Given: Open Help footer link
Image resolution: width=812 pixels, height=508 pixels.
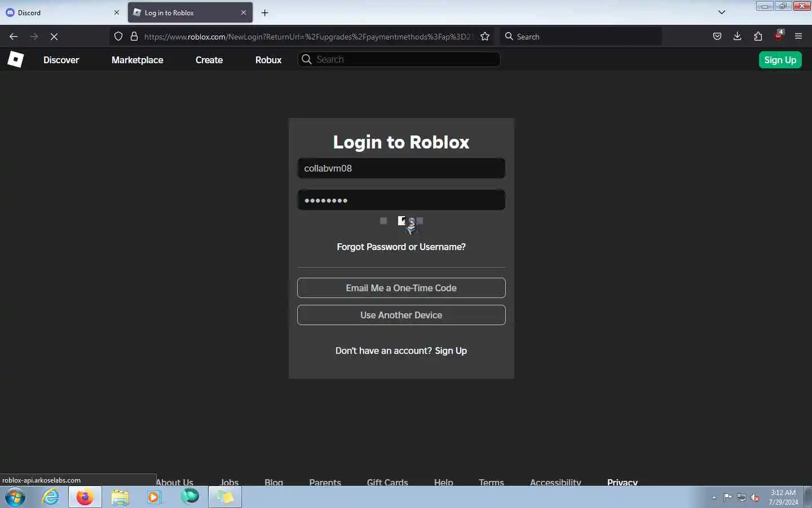Looking at the screenshot, I should 444,481.
